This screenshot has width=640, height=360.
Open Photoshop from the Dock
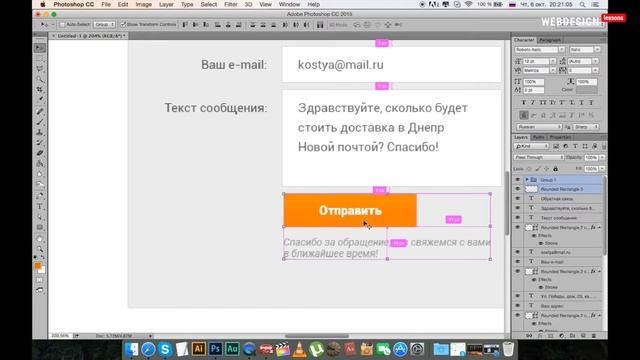pyautogui.click(x=215, y=349)
